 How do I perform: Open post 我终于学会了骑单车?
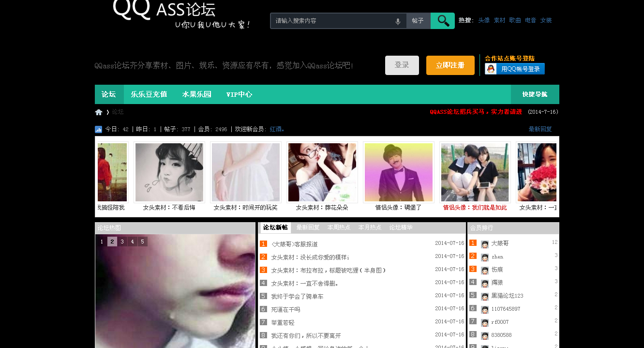click(x=297, y=296)
